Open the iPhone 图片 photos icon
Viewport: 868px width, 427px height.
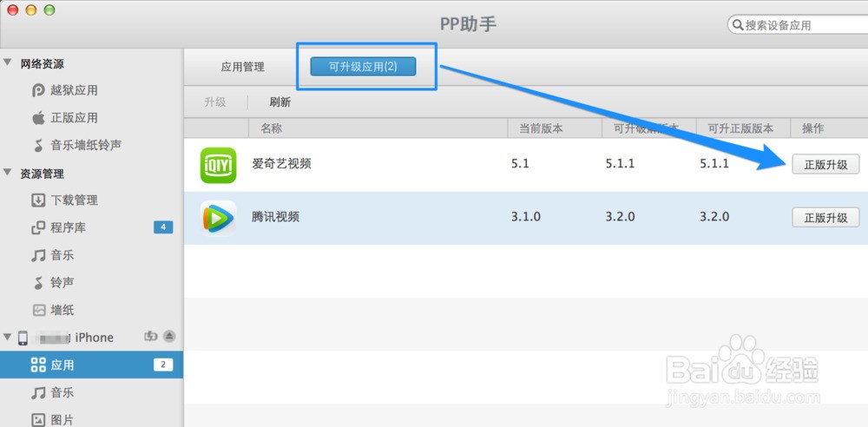coord(38,420)
